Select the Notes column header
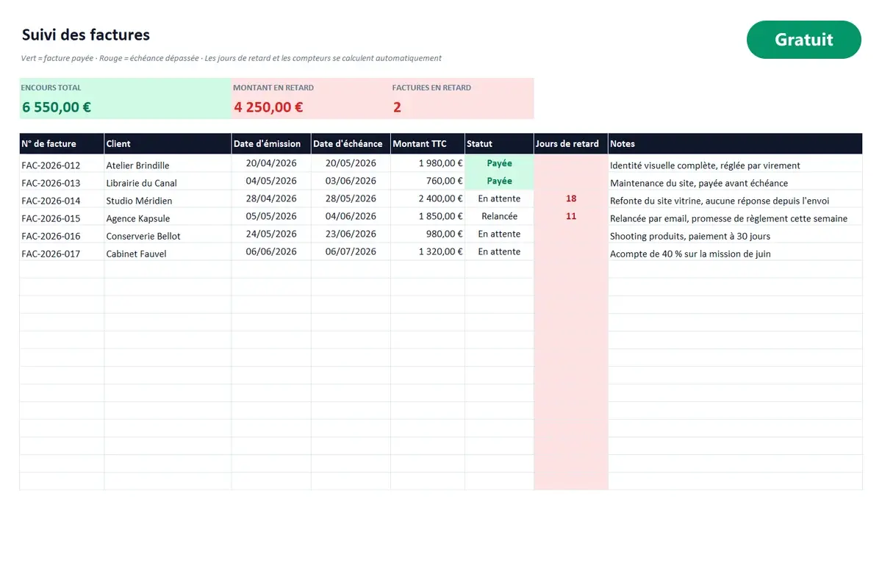Viewport: 882px width, 588px height. pos(735,144)
